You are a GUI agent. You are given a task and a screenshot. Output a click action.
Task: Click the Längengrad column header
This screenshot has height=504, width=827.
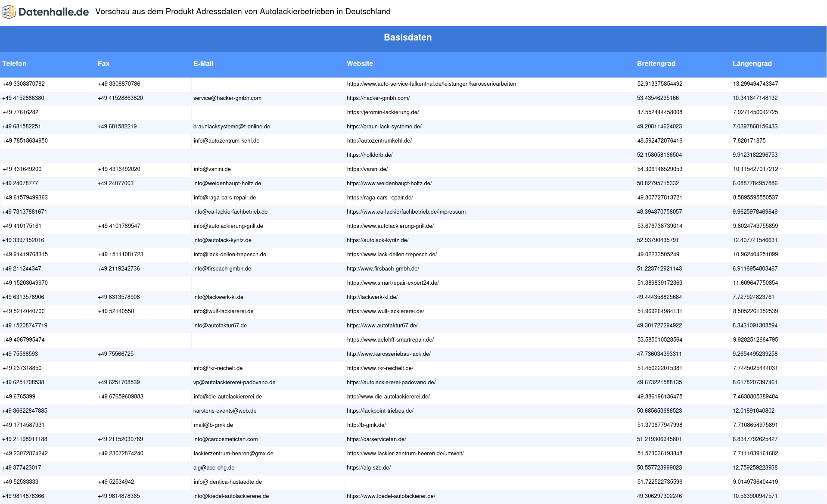752,63
